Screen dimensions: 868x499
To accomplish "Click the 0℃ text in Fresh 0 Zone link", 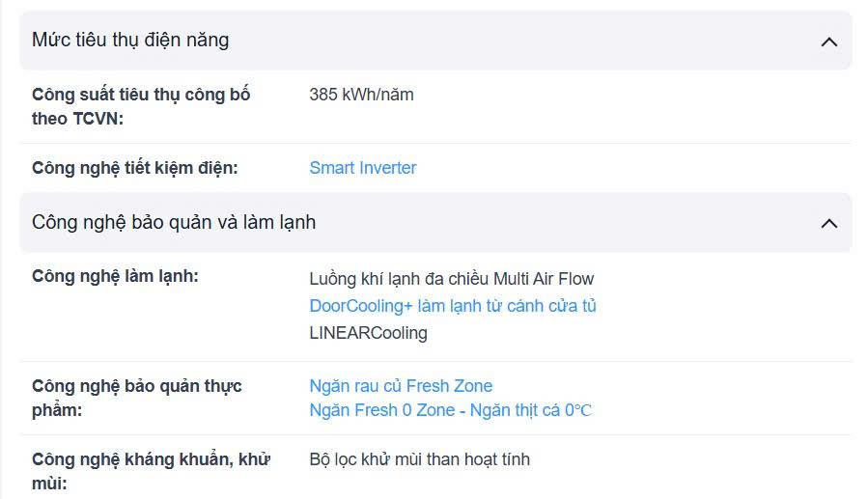I will pos(578,410).
